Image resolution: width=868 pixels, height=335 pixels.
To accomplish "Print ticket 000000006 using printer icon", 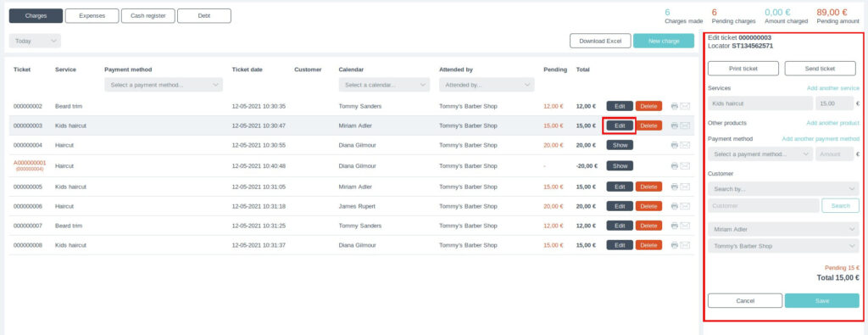I will [674, 206].
